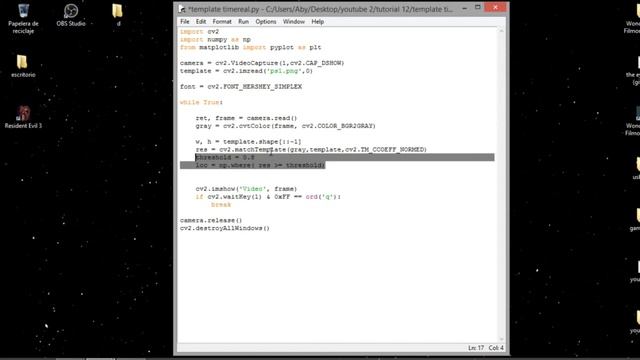Open the Window menu in IDLE

tap(294, 22)
